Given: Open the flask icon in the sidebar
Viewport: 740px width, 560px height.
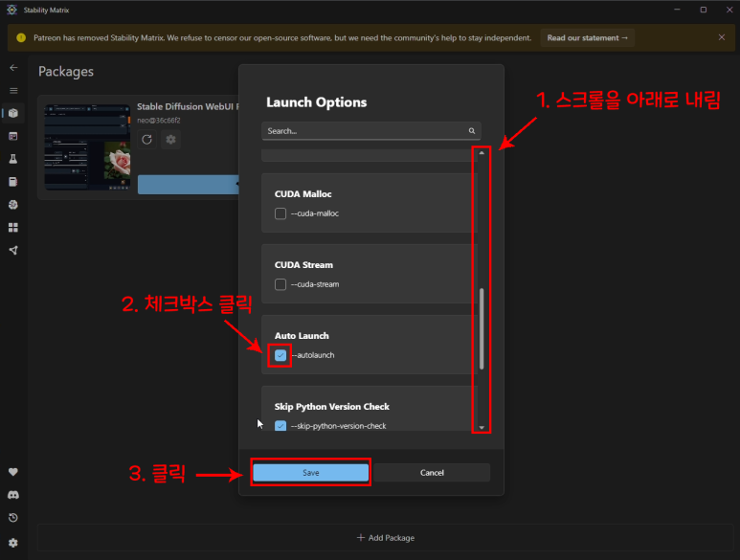Looking at the screenshot, I should (x=13, y=159).
